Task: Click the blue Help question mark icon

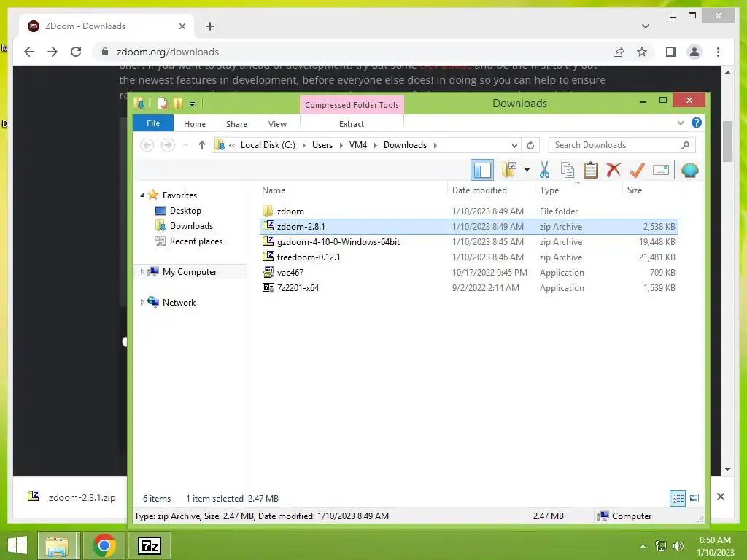Action: click(697, 122)
